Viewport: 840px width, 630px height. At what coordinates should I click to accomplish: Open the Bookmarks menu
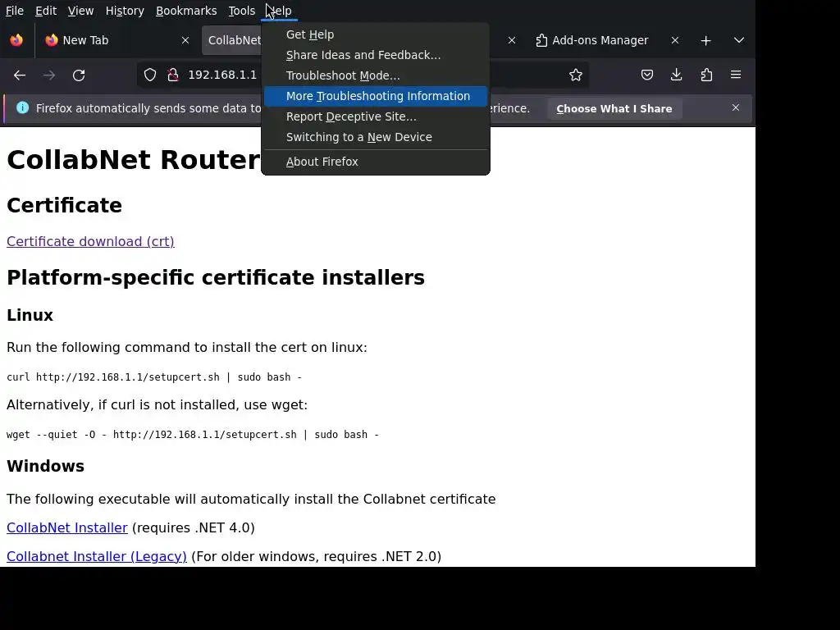point(186,11)
